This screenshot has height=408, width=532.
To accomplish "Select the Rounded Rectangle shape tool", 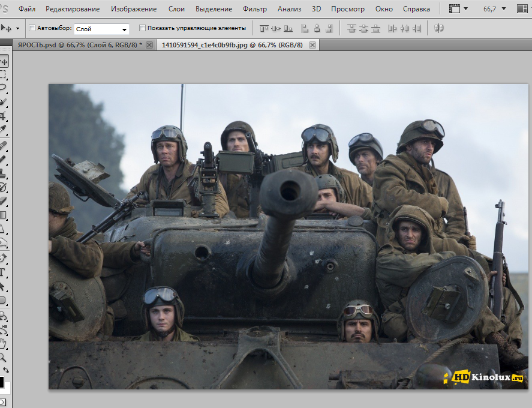I will click(3, 300).
